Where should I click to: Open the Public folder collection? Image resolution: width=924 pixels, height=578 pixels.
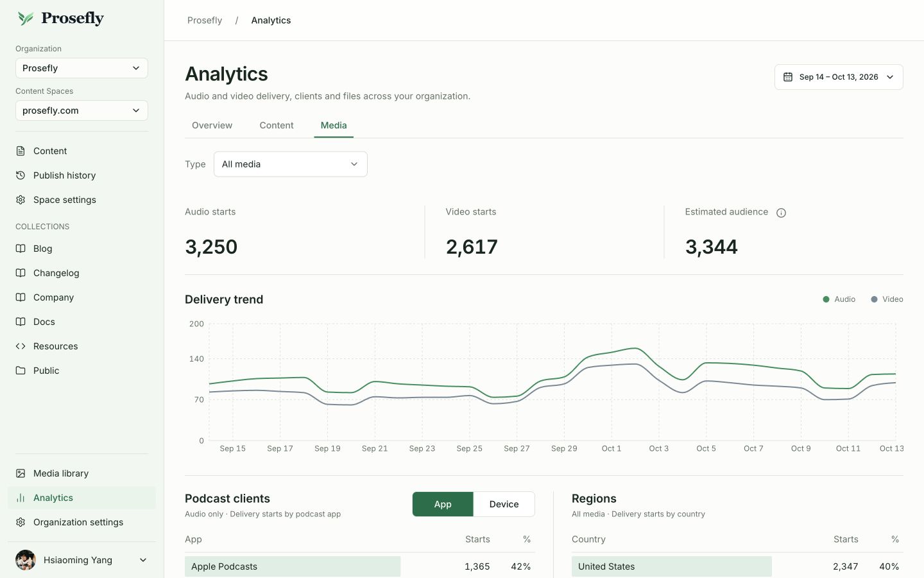pyautogui.click(x=81, y=371)
